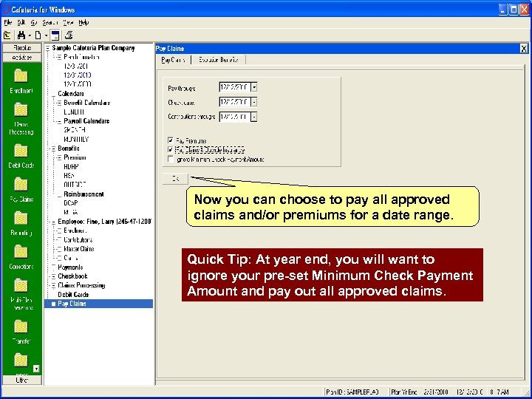The image size is (532, 399).
Task: Select the Contributions tree item
Action: pos(78,240)
